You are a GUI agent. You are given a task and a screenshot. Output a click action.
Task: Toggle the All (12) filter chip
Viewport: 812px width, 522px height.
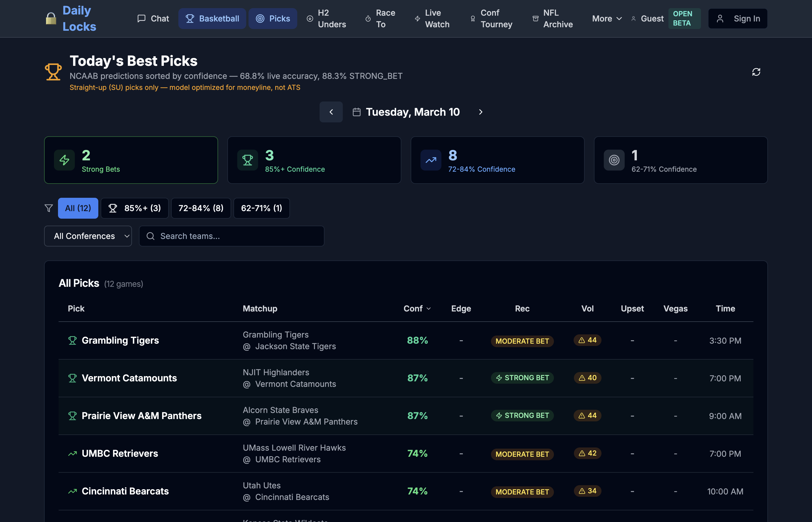[x=78, y=208]
